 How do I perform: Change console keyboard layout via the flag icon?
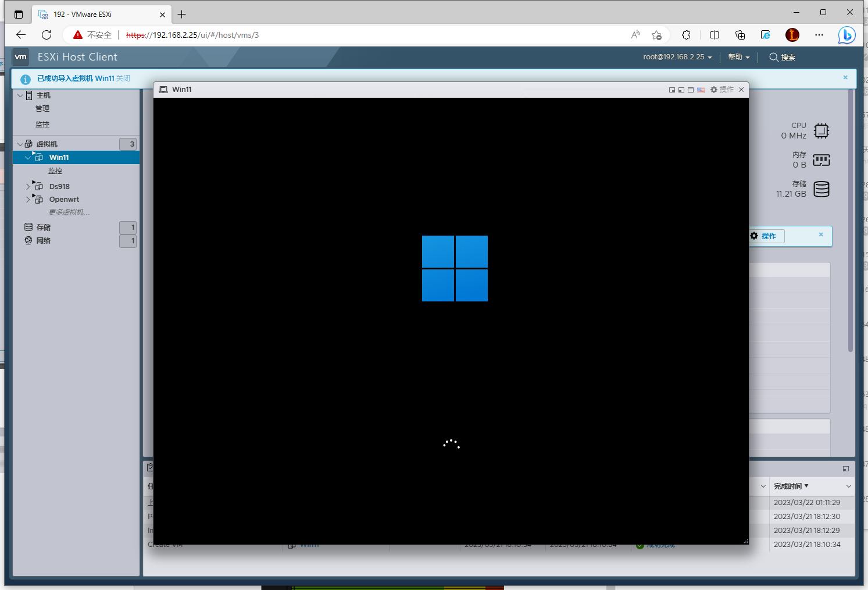tap(701, 90)
